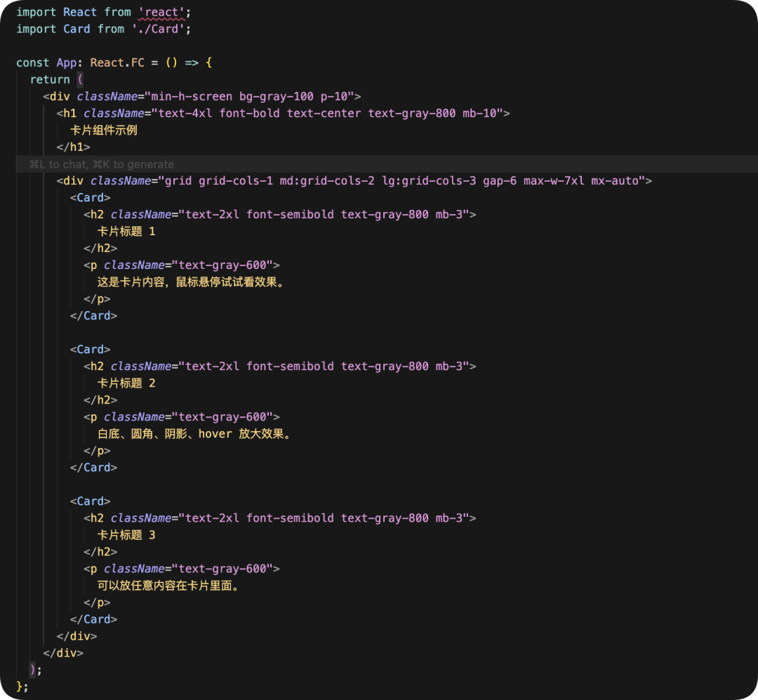Click the text 白底、圆角、阴影、hover 放大效果。
The image size is (758, 700).
point(195,434)
